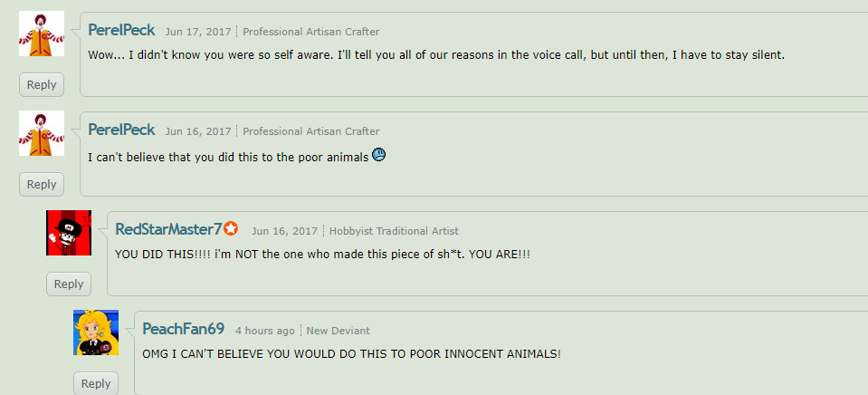Open PerelPeck's avatar on the Jun 17 comment

point(42,34)
